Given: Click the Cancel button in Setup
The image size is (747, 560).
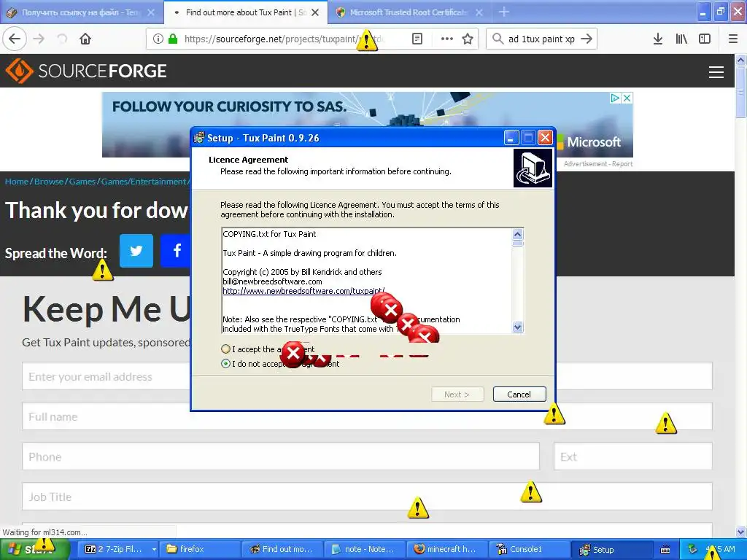Looking at the screenshot, I should pyautogui.click(x=519, y=394).
